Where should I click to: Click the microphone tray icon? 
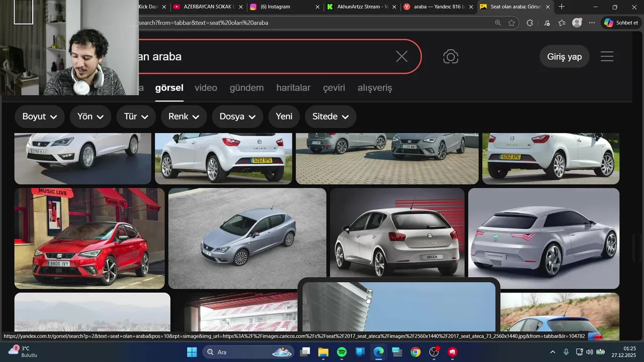tap(566, 352)
